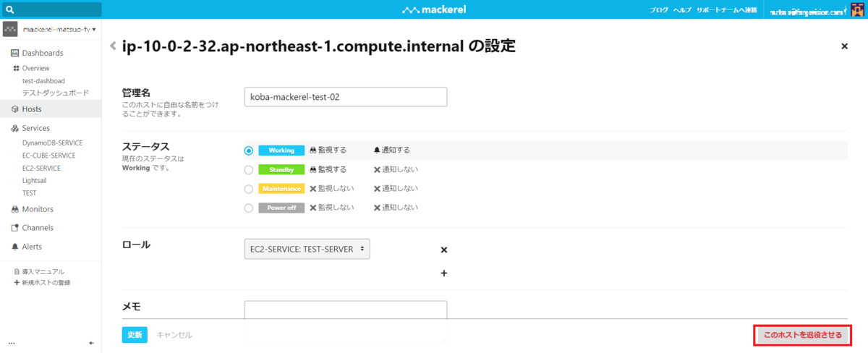Viewport: 868px width, 353px height.
Task: Click the gray Power off status badge
Action: (x=281, y=208)
